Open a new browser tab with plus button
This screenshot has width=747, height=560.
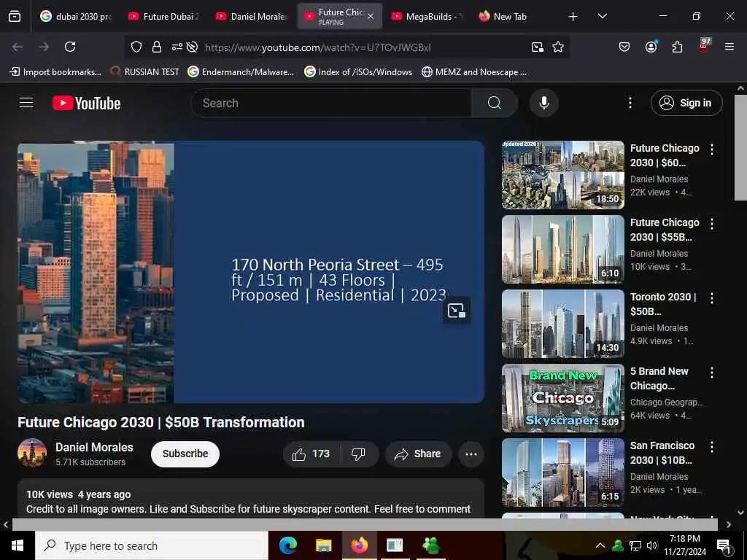[573, 17]
